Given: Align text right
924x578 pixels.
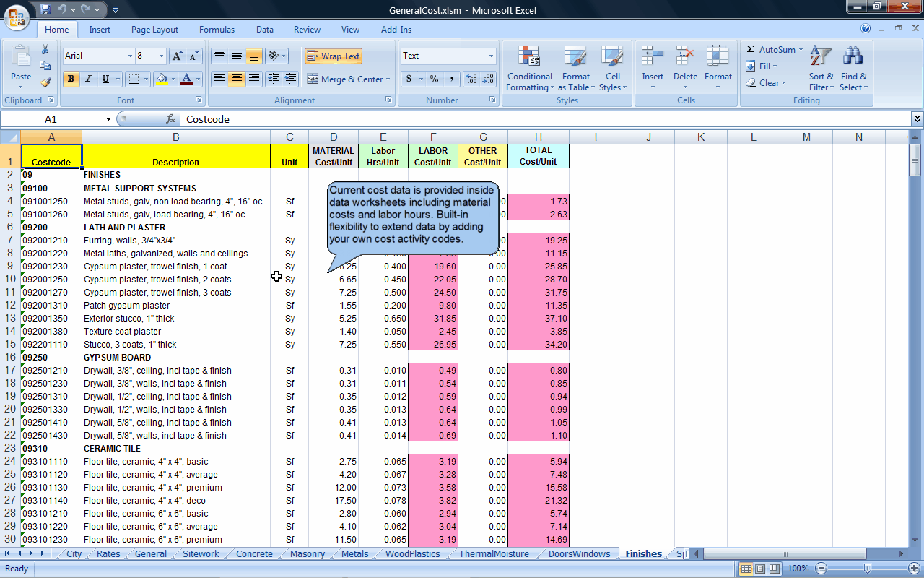Looking at the screenshot, I should 253,79.
